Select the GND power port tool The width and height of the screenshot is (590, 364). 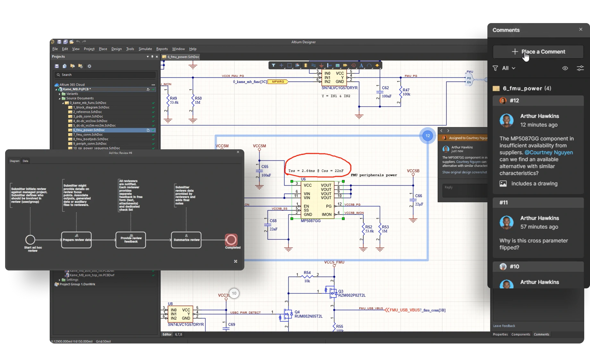[x=321, y=65]
